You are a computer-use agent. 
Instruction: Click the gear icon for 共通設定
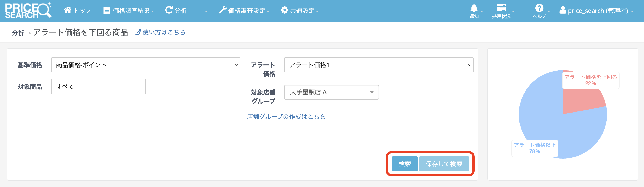click(284, 10)
